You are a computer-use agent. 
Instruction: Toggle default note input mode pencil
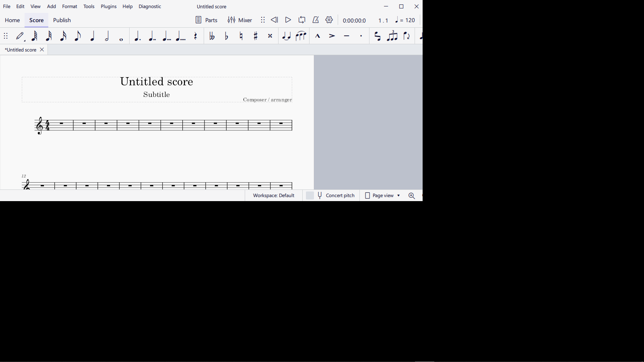(x=21, y=36)
